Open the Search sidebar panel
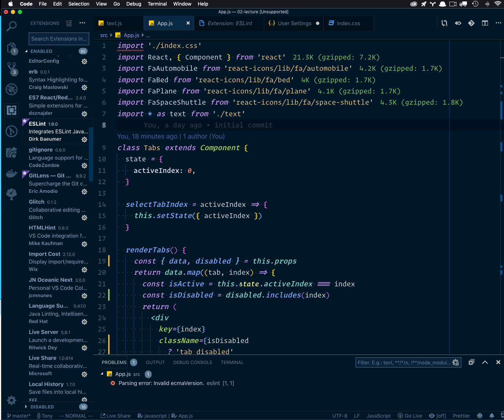The height and width of the screenshot is (420, 504). [12, 26]
